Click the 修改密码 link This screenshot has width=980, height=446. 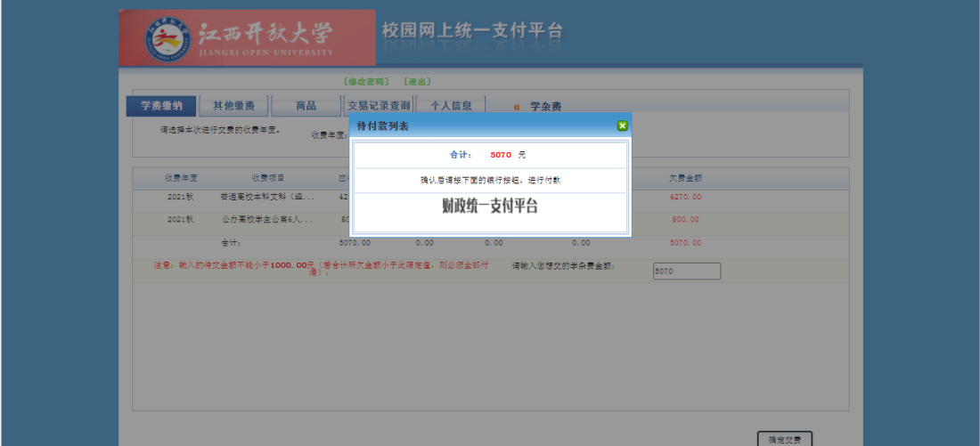(367, 82)
